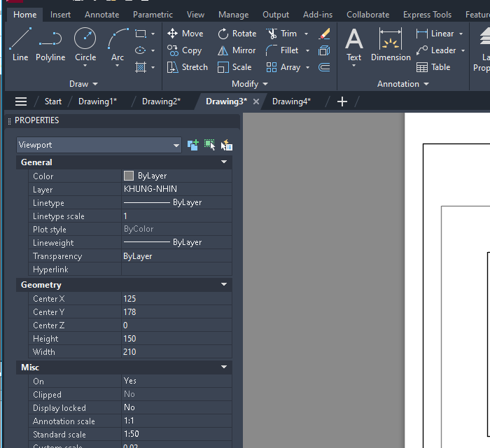Open the Insert ribbon tab

(x=60, y=15)
